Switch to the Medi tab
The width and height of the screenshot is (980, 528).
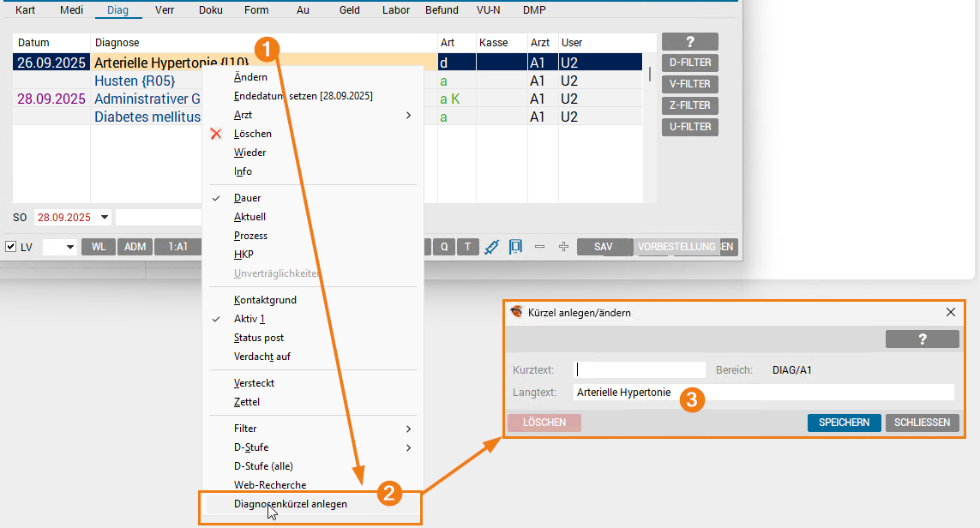point(72,10)
